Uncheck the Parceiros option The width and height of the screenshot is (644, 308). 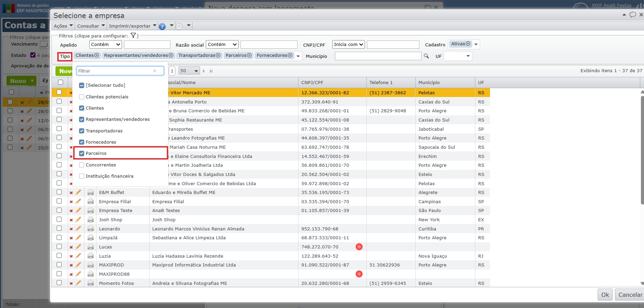[x=82, y=153]
